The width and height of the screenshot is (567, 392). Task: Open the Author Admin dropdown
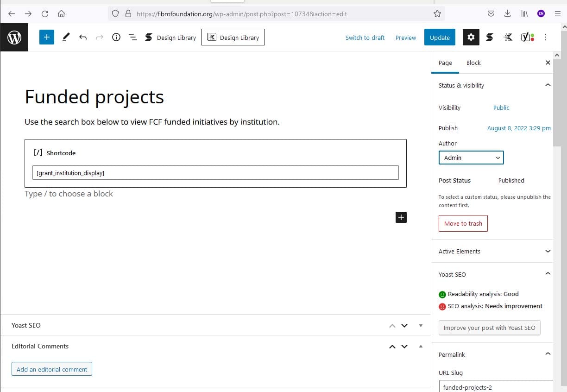click(x=471, y=158)
